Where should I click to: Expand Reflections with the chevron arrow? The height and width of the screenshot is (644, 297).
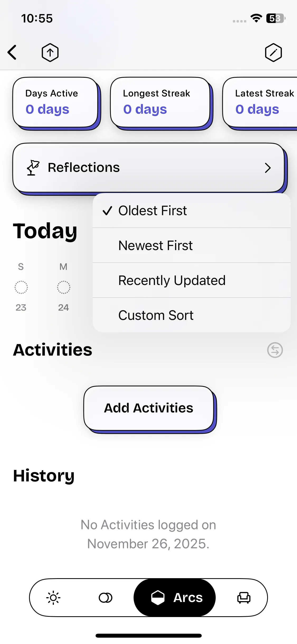tap(268, 168)
